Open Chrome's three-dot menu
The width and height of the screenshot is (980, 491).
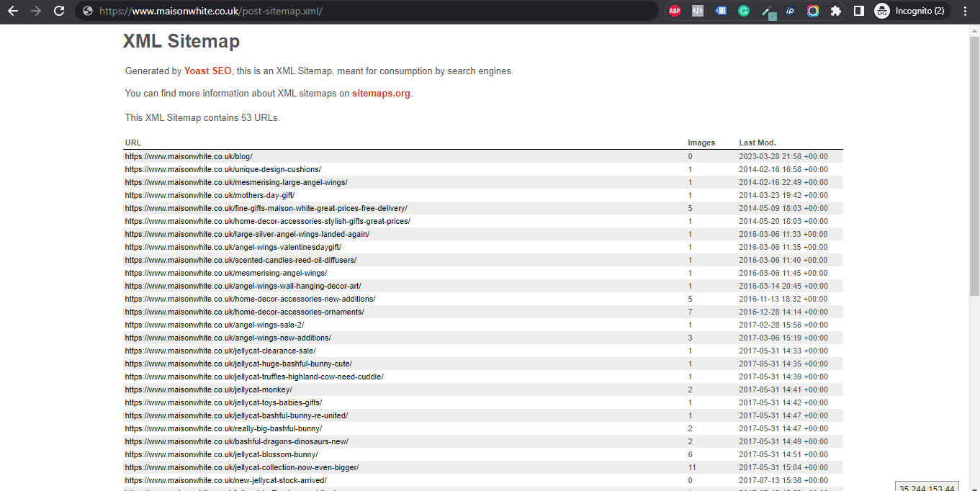click(966, 11)
